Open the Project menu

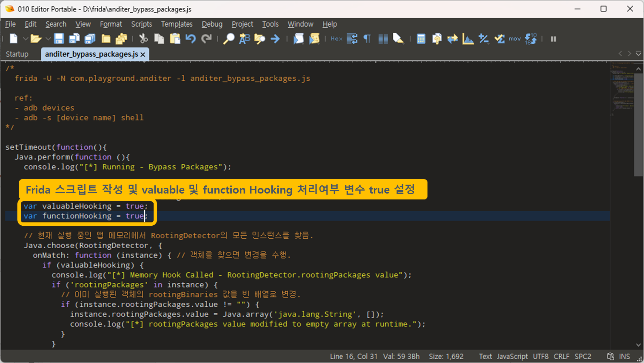242,24
